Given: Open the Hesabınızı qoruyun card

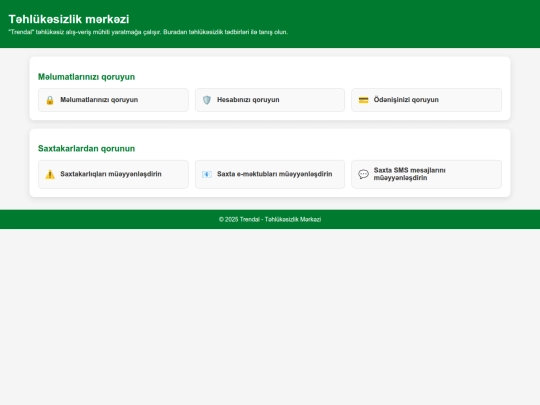Looking at the screenshot, I should point(270,100).
